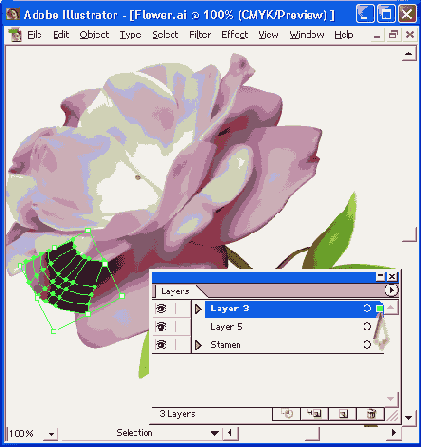Viewport: 421px width, 447px height.
Task: Open the Type menu
Action: [130, 35]
